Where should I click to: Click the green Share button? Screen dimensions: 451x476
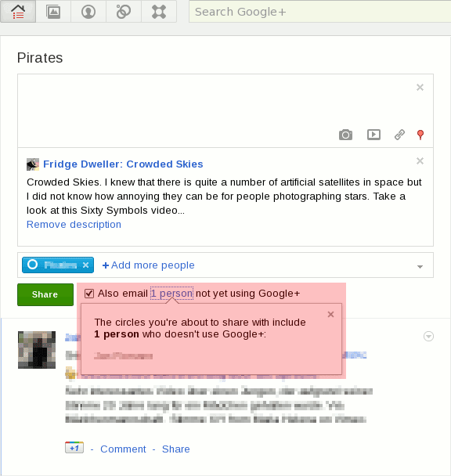click(45, 294)
